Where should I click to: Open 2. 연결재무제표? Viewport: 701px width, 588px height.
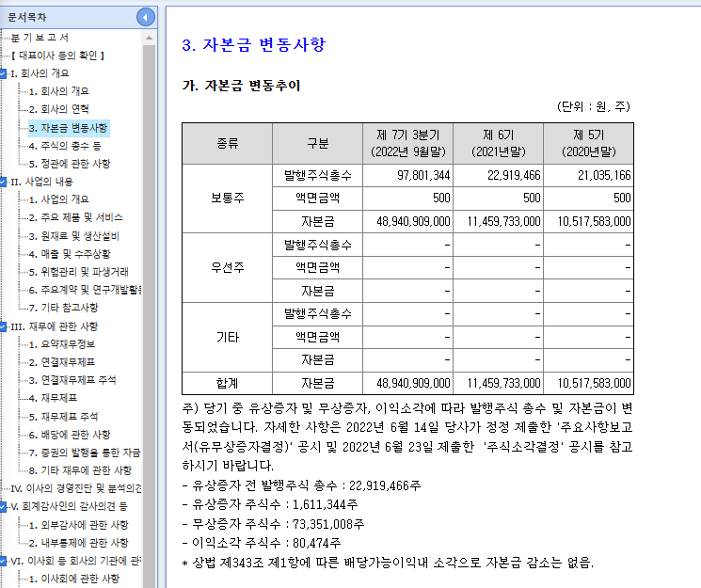(62, 362)
